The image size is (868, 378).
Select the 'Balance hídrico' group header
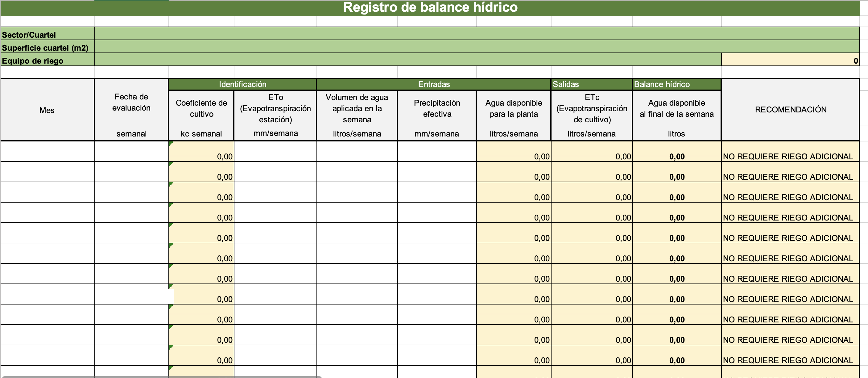(x=677, y=84)
